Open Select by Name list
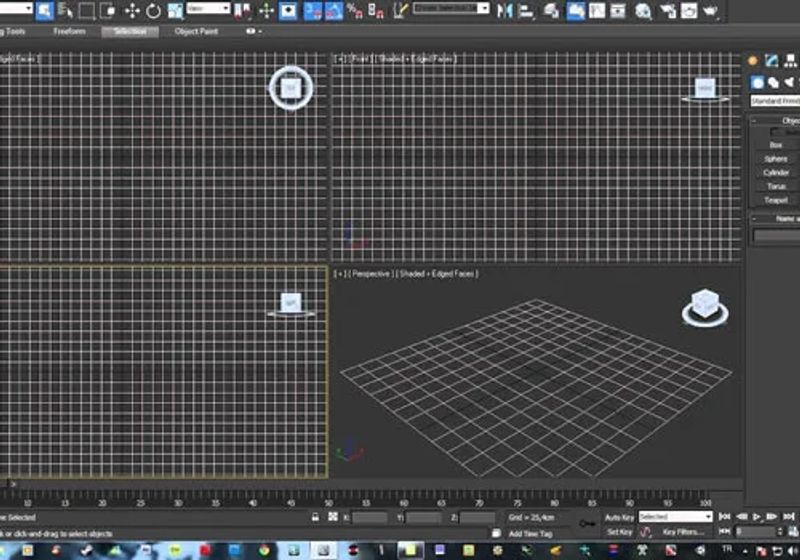The width and height of the screenshot is (800, 560). pyautogui.click(x=66, y=11)
